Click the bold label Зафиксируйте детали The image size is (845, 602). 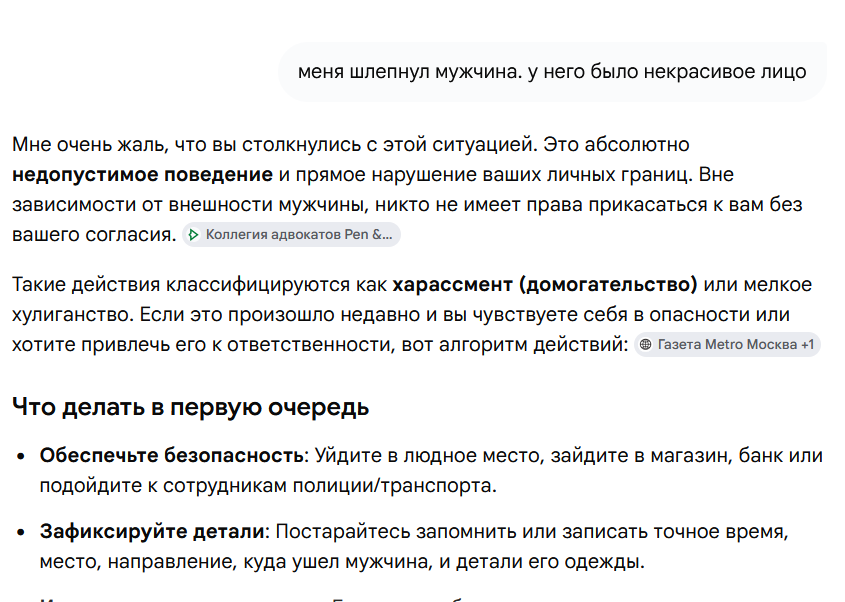click(153, 532)
